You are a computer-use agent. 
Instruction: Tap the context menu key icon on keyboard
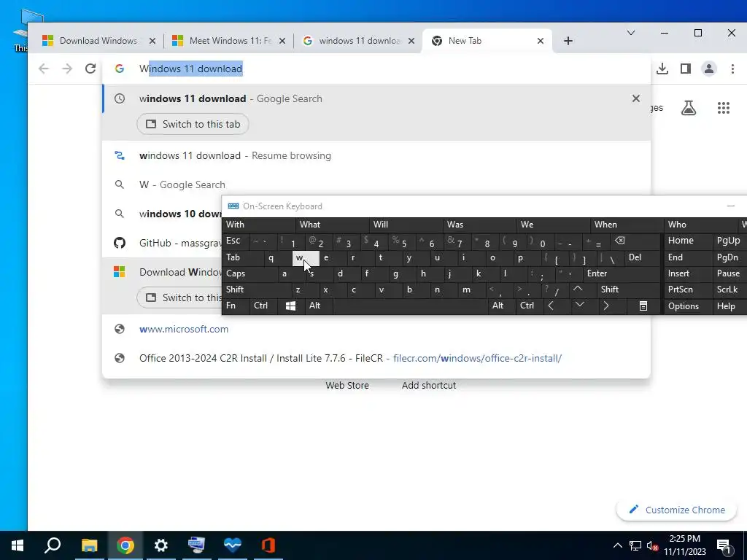tap(643, 306)
